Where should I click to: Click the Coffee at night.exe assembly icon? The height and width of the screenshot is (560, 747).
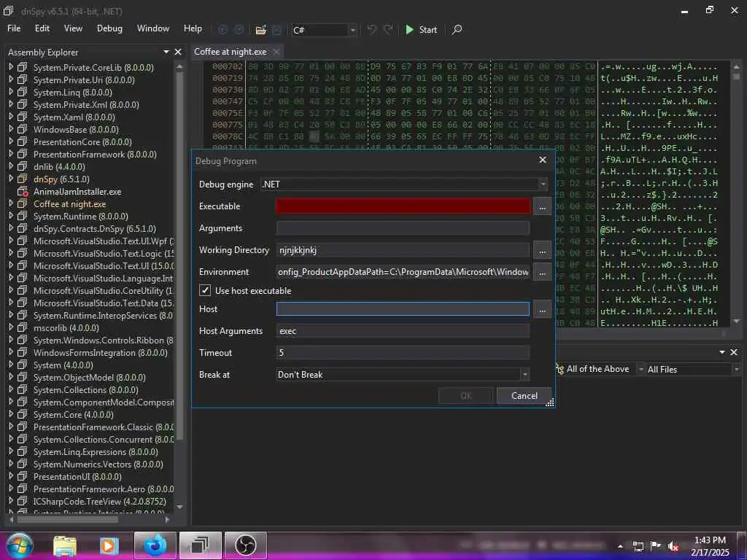(x=23, y=204)
